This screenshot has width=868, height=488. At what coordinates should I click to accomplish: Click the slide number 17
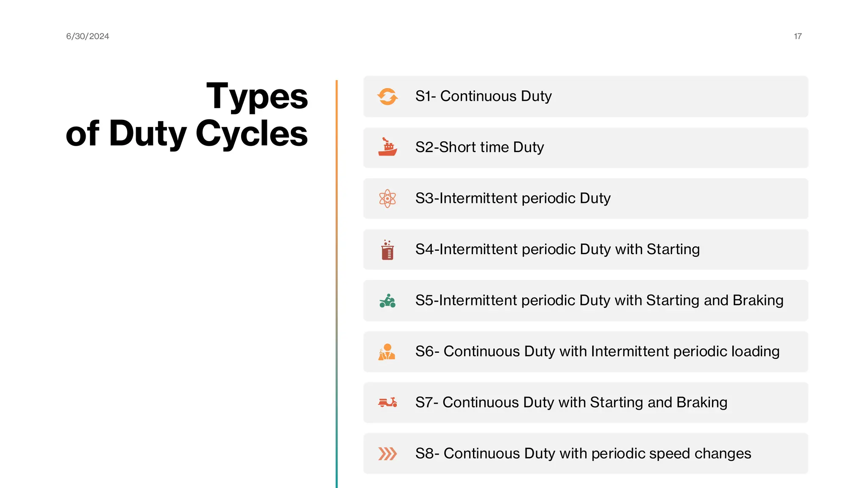pos(798,36)
